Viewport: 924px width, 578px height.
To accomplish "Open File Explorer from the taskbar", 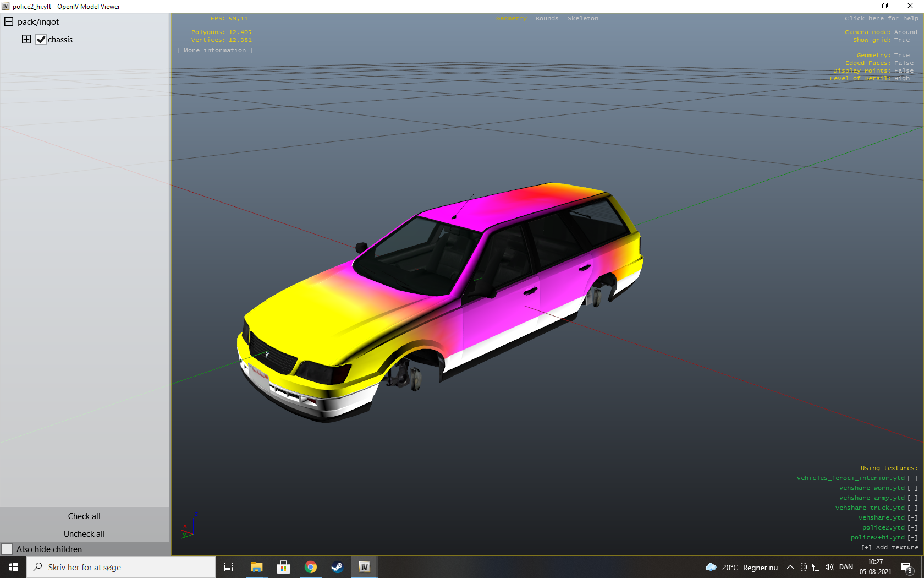I will tap(256, 567).
